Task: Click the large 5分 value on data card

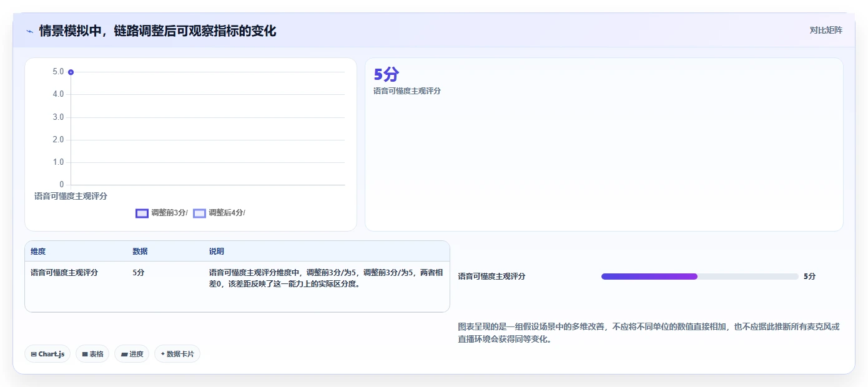Action: (x=386, y=75)
